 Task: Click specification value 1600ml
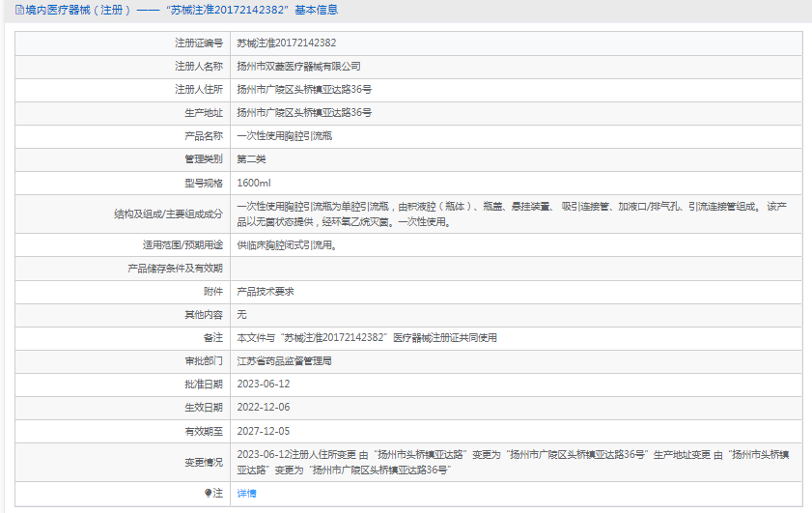(254, 183)
